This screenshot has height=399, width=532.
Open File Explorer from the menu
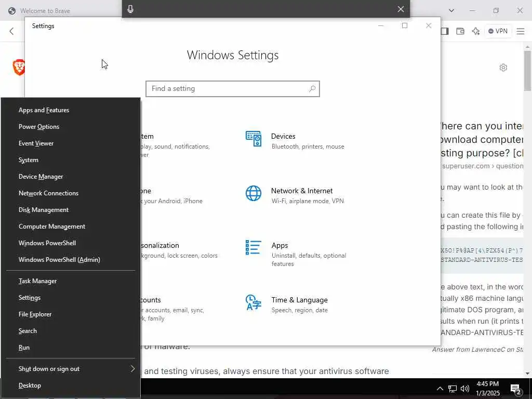pyautogui.click(x=71, y=314)
